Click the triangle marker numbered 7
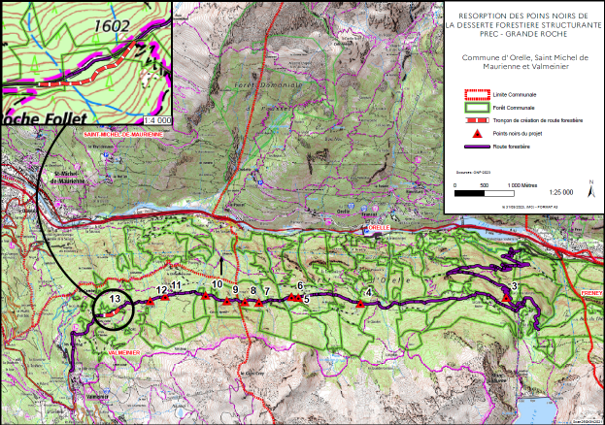 point(259,303)
